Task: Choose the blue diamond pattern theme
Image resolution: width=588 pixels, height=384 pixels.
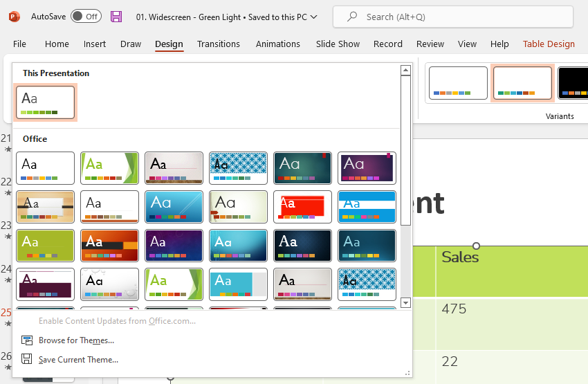Action: coord(238,168)
